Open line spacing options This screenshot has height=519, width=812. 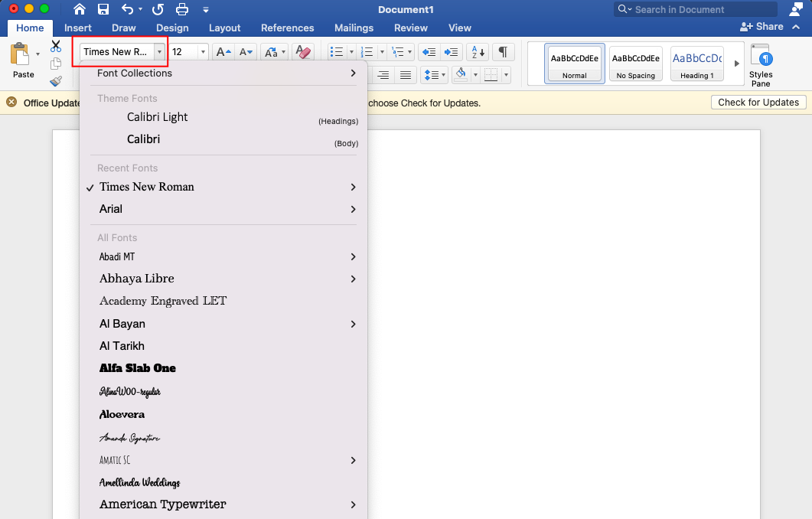tap(434, 76)
